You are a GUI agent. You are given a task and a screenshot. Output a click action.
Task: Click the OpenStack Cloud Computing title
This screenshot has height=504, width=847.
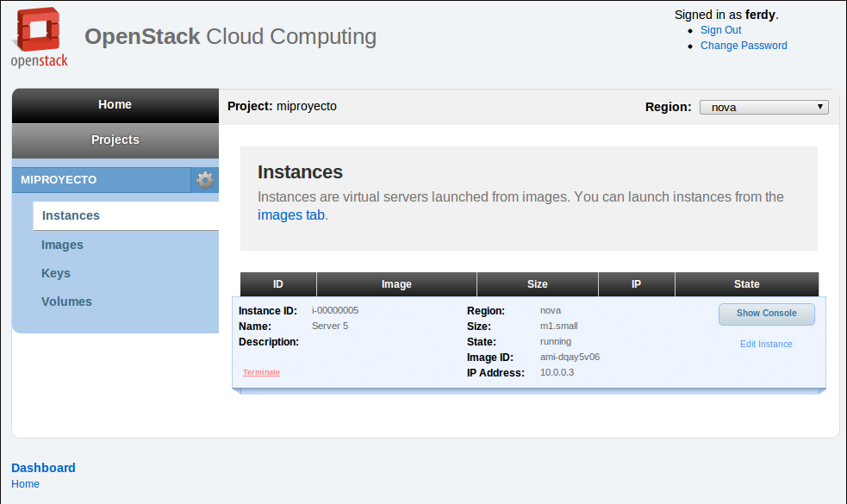(x=230, y=37)
